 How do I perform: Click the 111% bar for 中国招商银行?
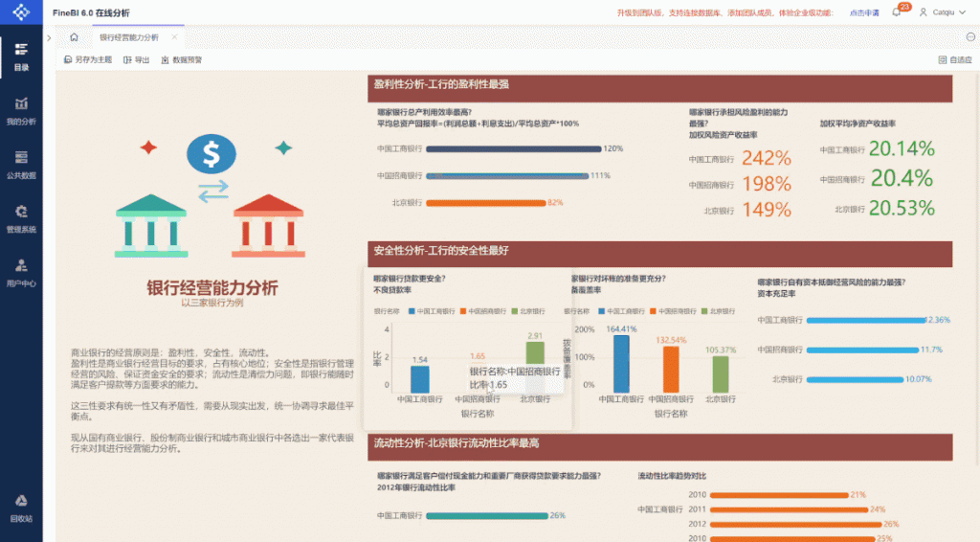[507, 175]
